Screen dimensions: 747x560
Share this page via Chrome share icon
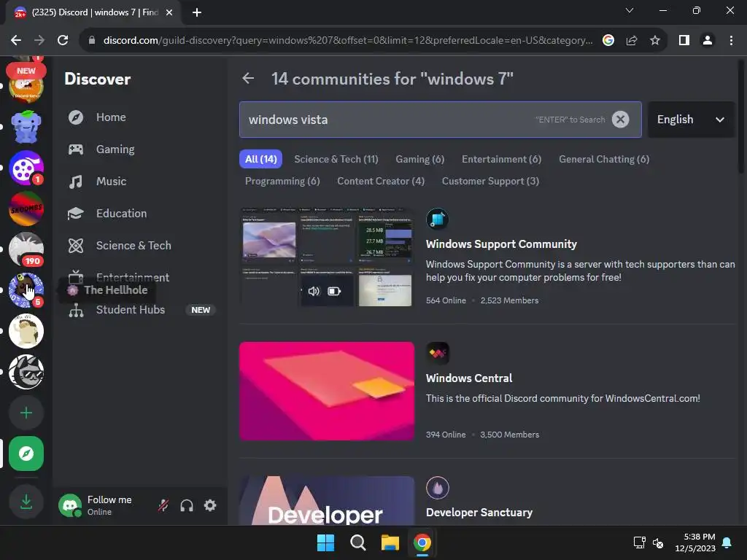(632, 41)
